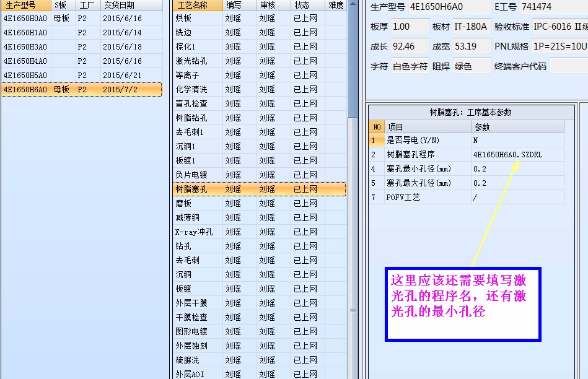Click the 工厂 column header
This screenshot has width=588, height=379.
click(x=88, y=5)
